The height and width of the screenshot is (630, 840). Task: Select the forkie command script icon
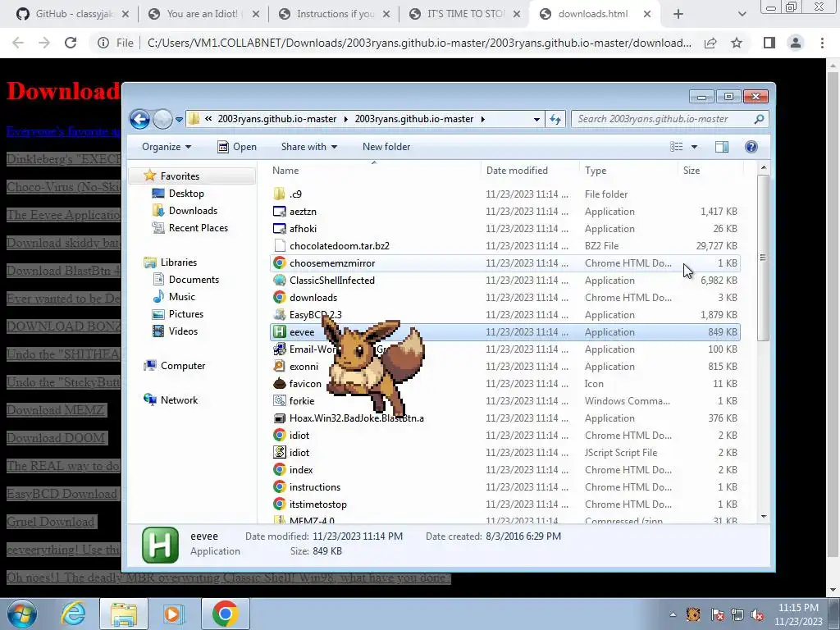point(279,400)
